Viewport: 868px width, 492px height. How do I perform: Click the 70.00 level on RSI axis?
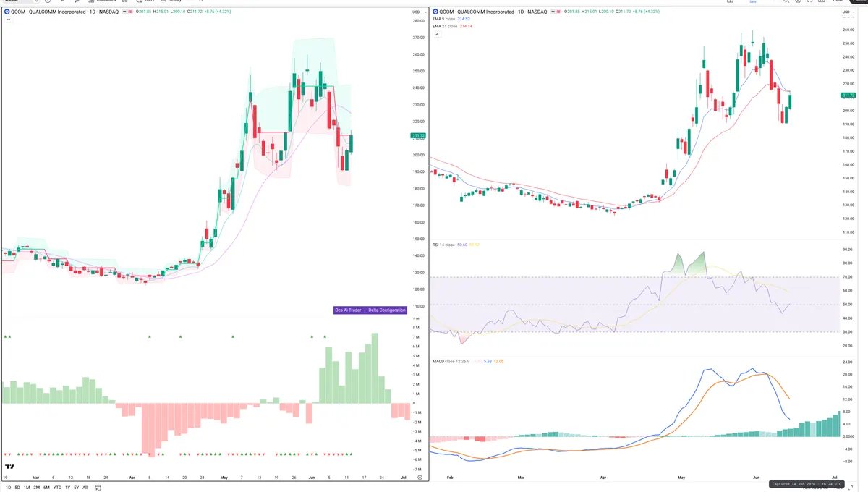click(x=848, y=277)
